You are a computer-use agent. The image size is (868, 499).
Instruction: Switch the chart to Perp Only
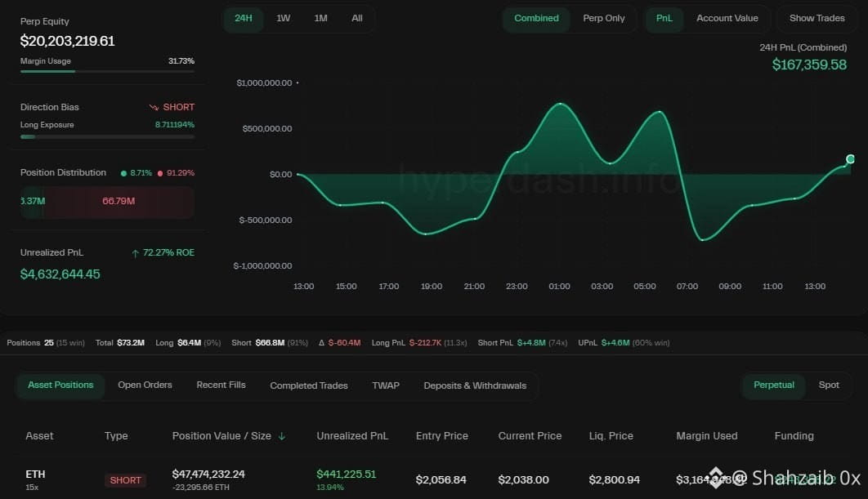[603, 18]
